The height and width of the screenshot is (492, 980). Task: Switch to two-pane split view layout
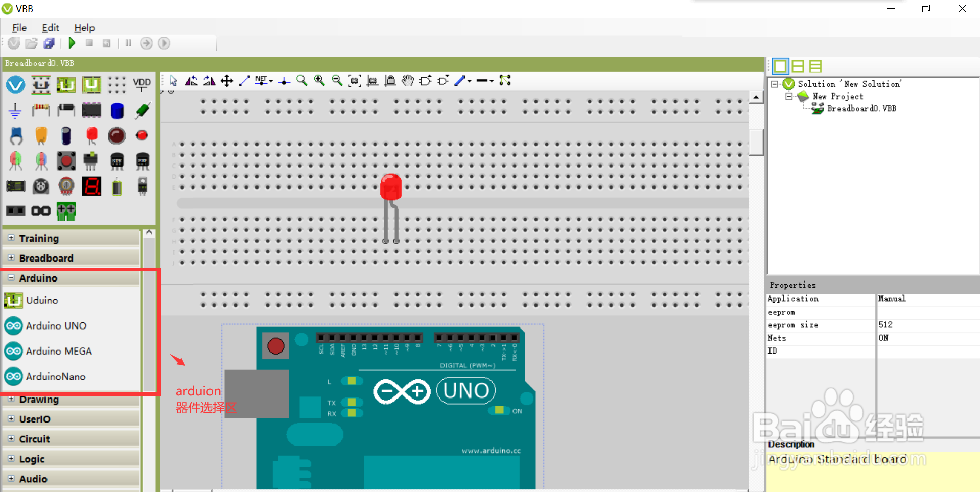point(798,66)
